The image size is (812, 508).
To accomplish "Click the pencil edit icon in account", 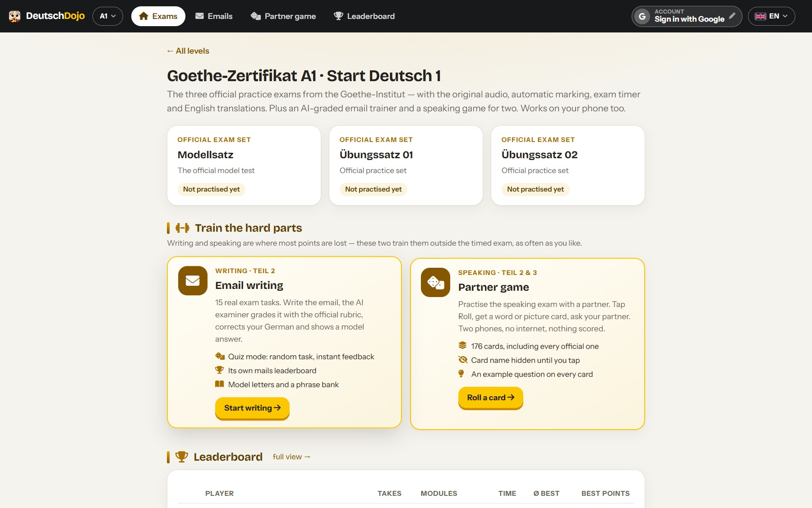I will pyautogui.click(x=732, y=16).
